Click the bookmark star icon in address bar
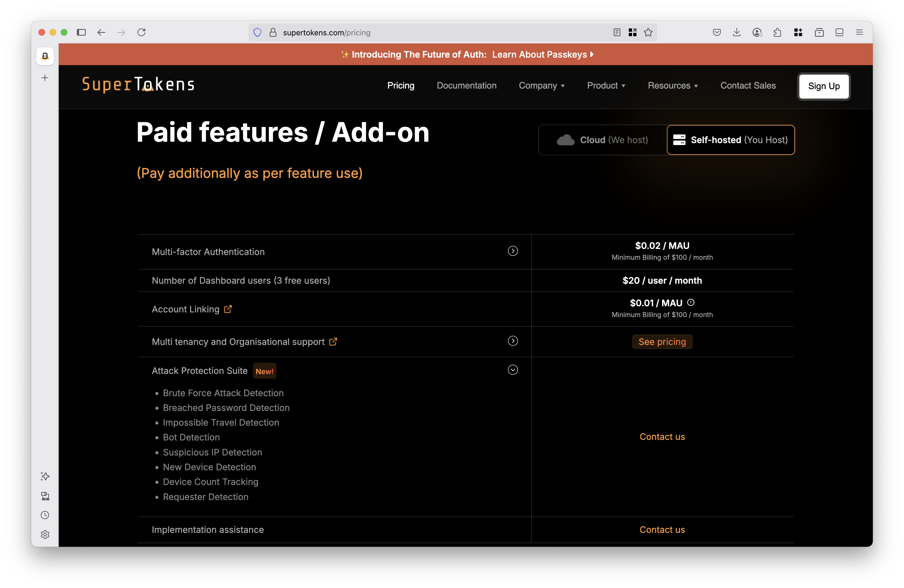 648,33
